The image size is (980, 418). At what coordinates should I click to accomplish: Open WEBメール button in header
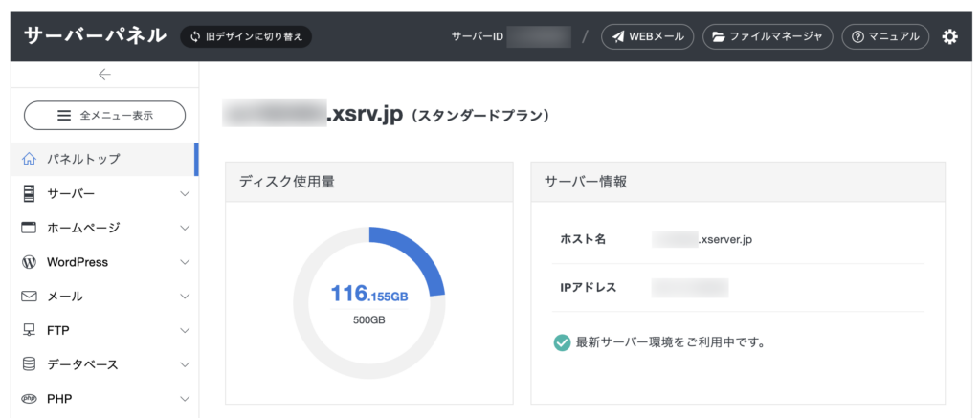tap(647, 36)
